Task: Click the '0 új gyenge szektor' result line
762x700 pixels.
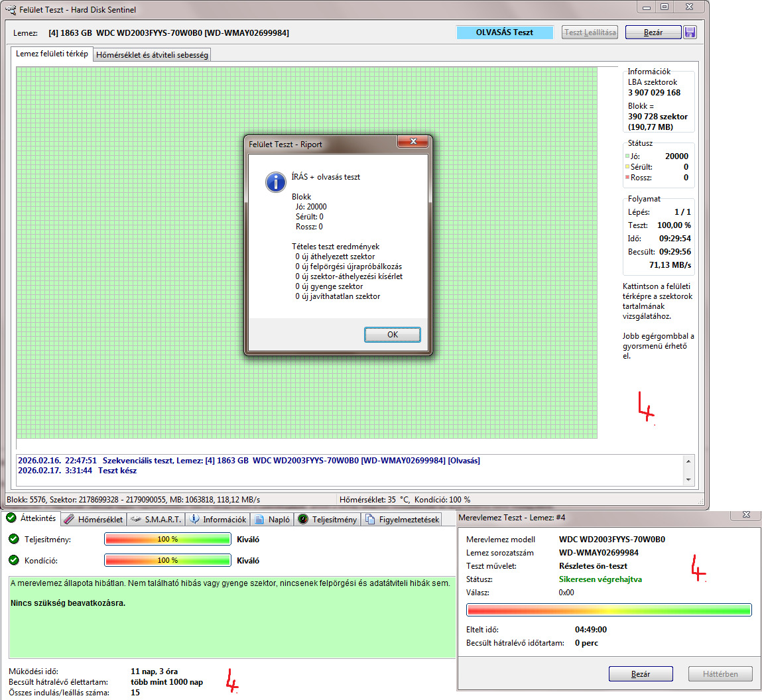Action: (x=329, y=286)
